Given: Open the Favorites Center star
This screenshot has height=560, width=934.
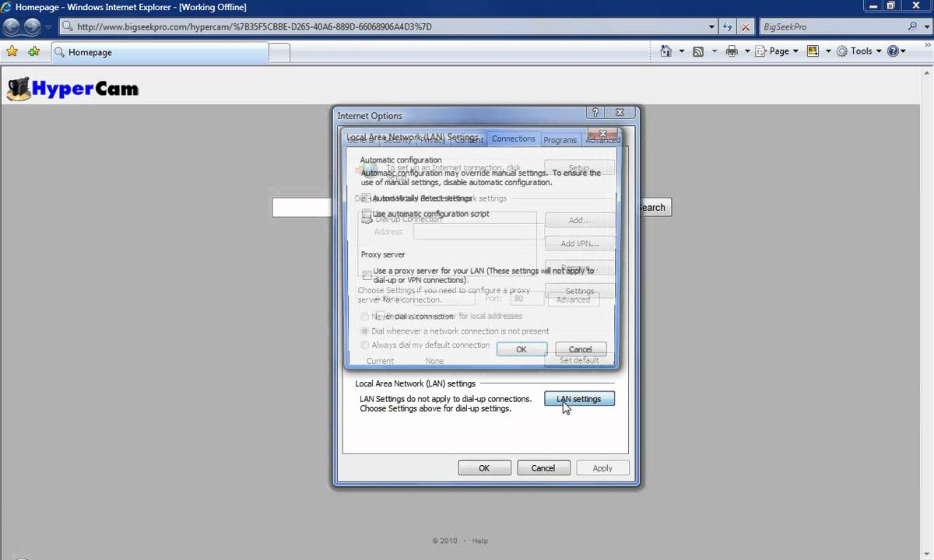Looking at the screenshot, I should coord(12,51).
